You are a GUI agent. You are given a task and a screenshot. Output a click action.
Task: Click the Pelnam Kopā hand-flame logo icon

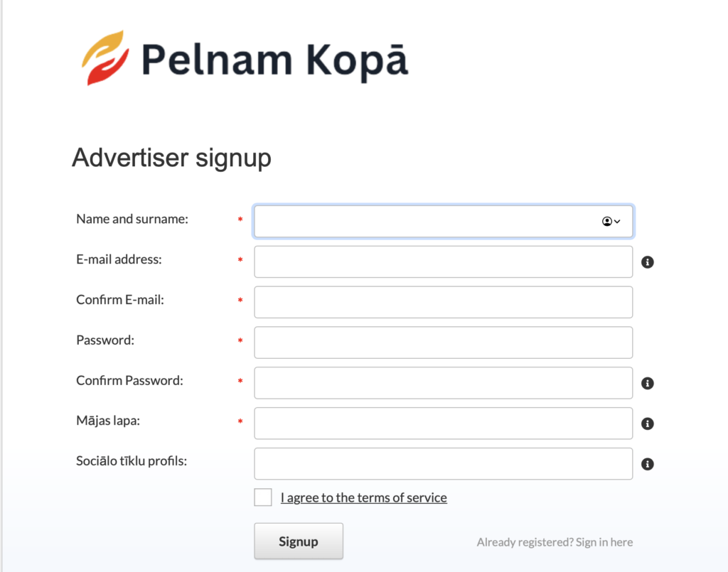point(105,58)
